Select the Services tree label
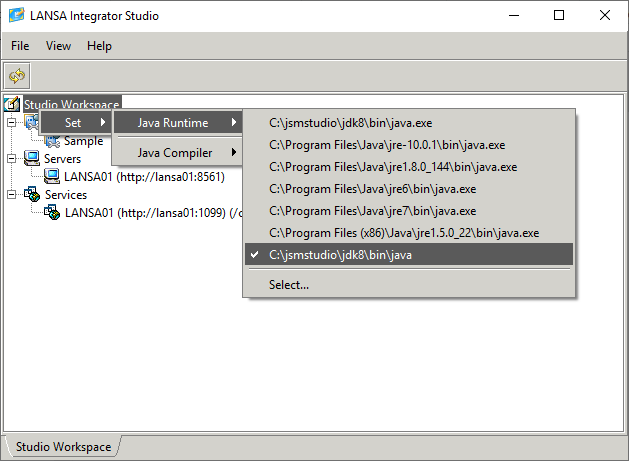The height and width of the screenshot is (461, 629). tap(66, 195)
